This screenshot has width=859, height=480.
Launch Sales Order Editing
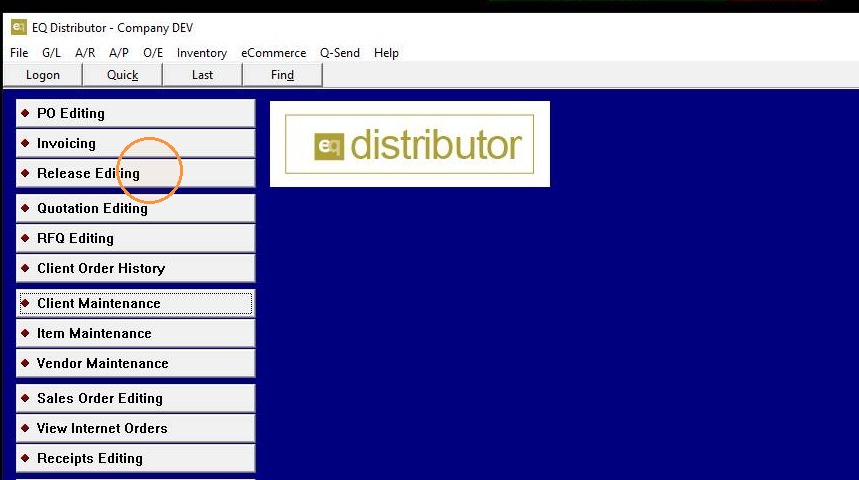(136, 398)
